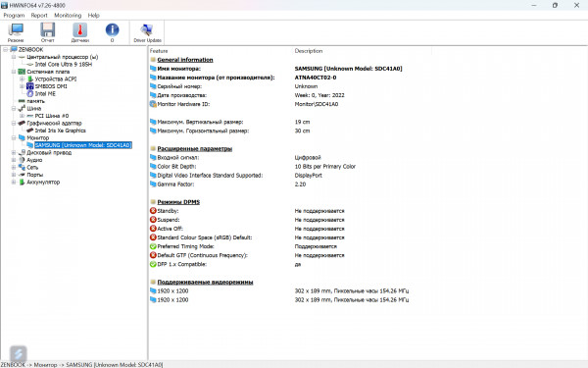This screenshot has height=368, width=588.
Task: Collapse the Графический адаптер branch
Action: click(14, 124)
